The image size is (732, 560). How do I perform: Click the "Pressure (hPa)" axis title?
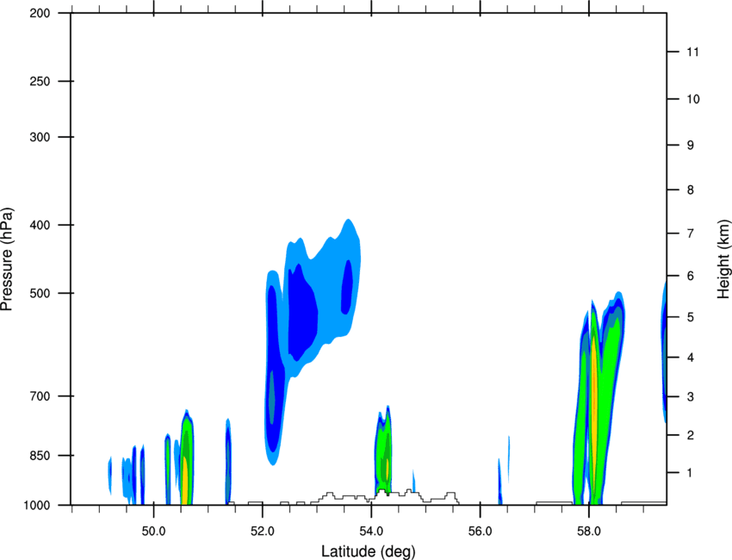(x=7, y=258)
